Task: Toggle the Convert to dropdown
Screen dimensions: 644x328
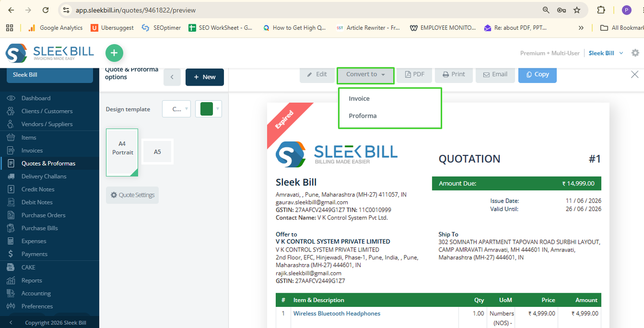Action: point(366,74)
